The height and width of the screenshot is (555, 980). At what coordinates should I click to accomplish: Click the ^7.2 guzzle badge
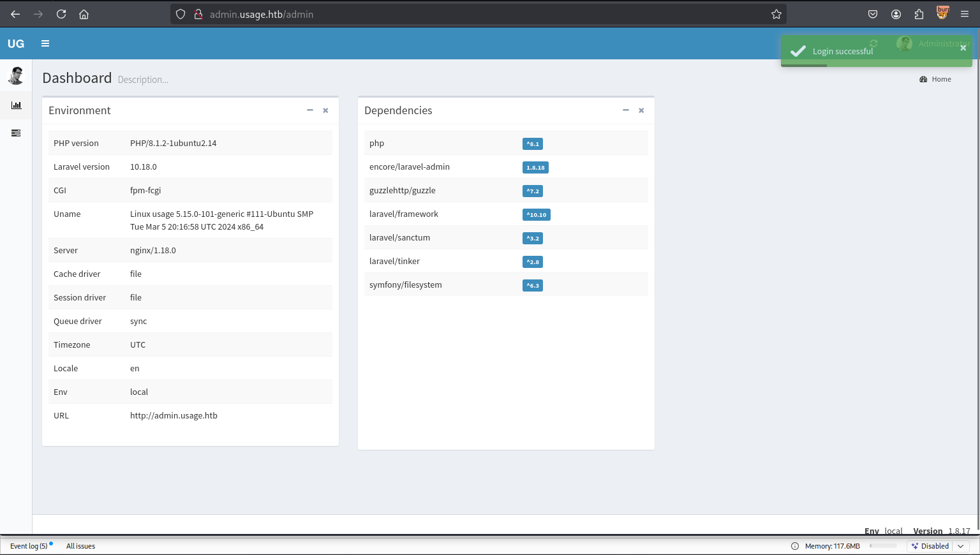click(533, 191)
